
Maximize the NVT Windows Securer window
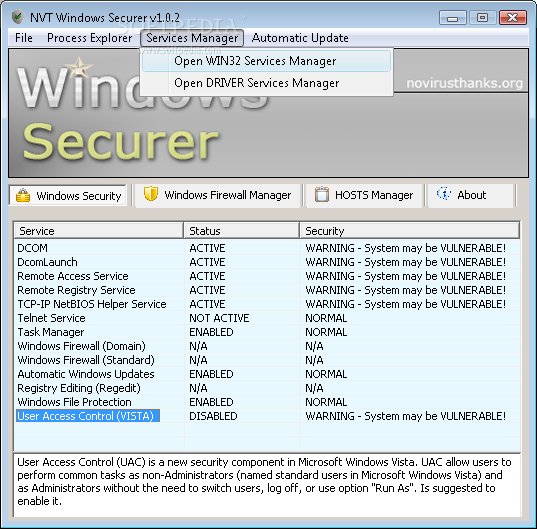pos(482,17)
